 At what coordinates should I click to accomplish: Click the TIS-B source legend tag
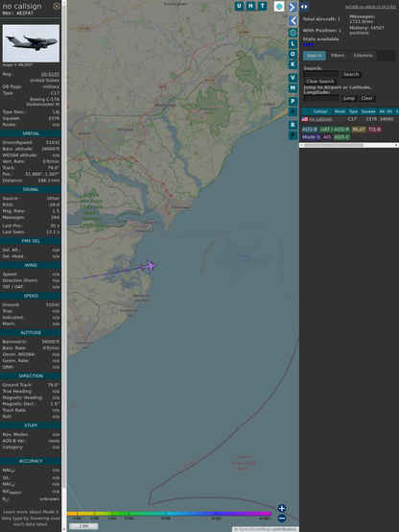[x=375, y=130]
